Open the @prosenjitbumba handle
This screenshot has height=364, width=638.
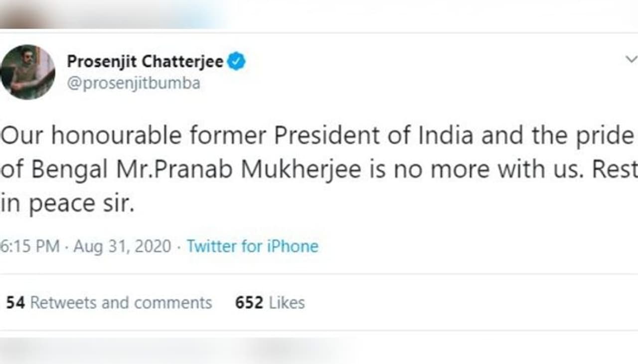(134, 83)
